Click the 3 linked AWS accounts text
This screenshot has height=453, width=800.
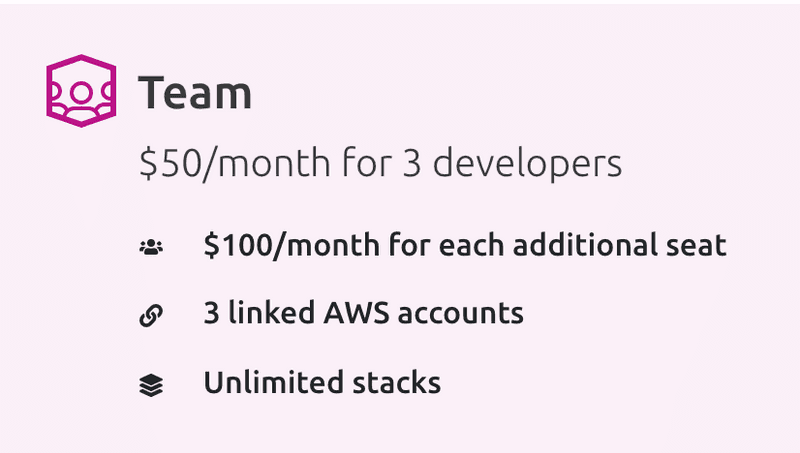click(363, 313)
